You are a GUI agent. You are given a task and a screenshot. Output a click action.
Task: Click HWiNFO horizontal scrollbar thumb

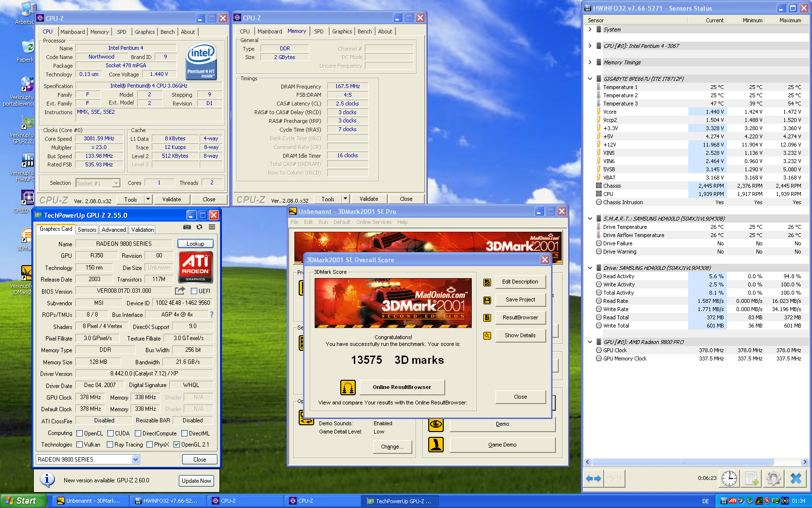tap(682, 462)
